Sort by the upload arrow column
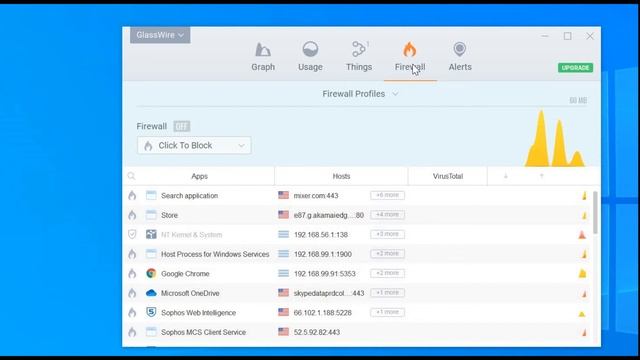The image size is (640, 360). 542,176
